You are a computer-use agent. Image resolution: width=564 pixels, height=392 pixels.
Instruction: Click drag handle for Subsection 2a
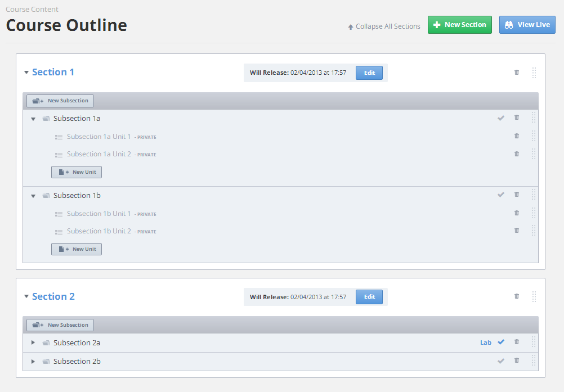point(534,342)
